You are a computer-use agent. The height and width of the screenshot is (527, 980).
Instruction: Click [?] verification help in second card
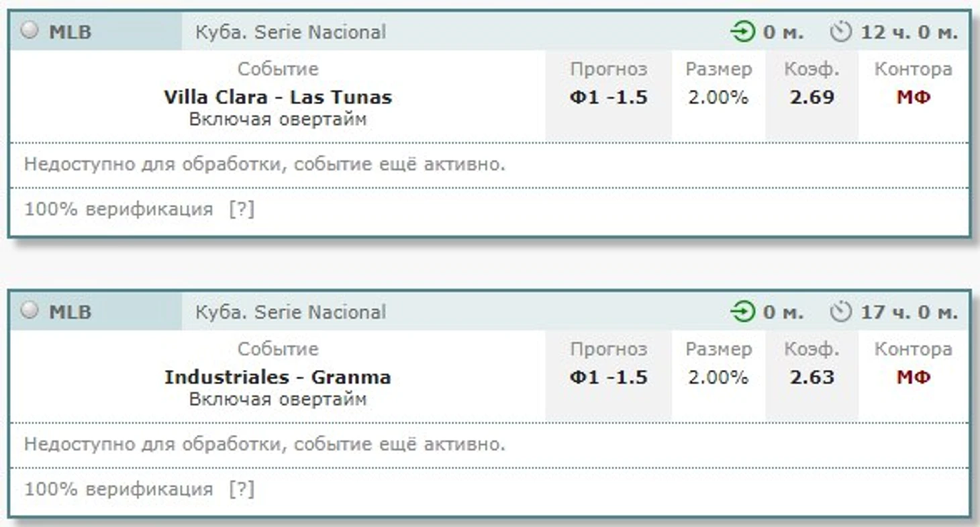click(242, 489)
